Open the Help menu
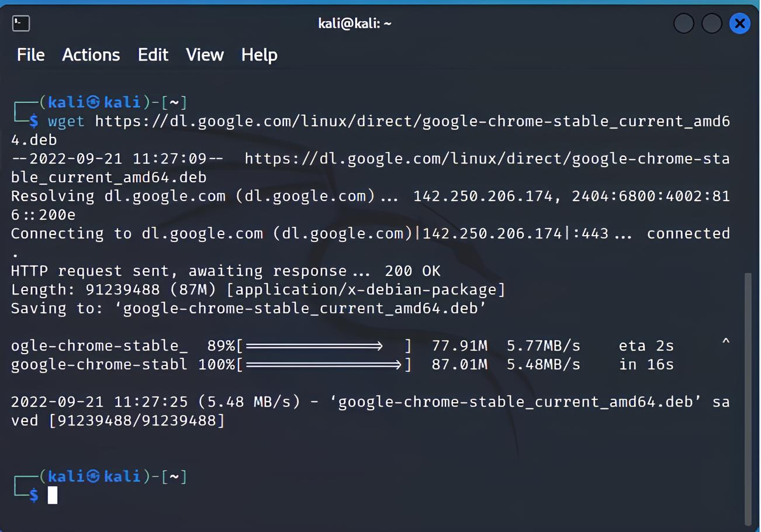 [259, 54]
